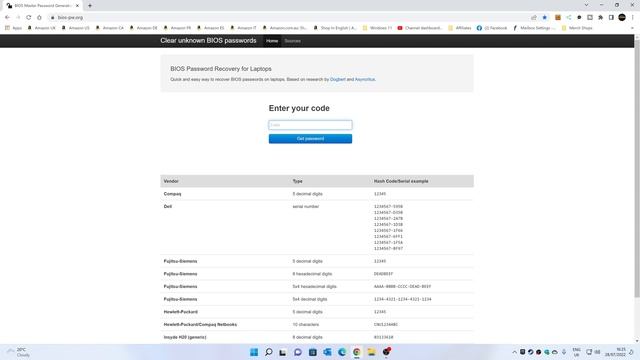Open the Chrome three-dot menu
Image resolution: width=640 pixels, height=360 pixels.
(x=633, y=18)
